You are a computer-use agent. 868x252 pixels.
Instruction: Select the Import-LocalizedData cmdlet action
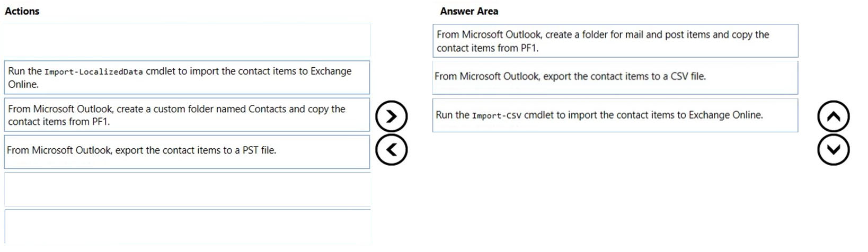[187, 77]
